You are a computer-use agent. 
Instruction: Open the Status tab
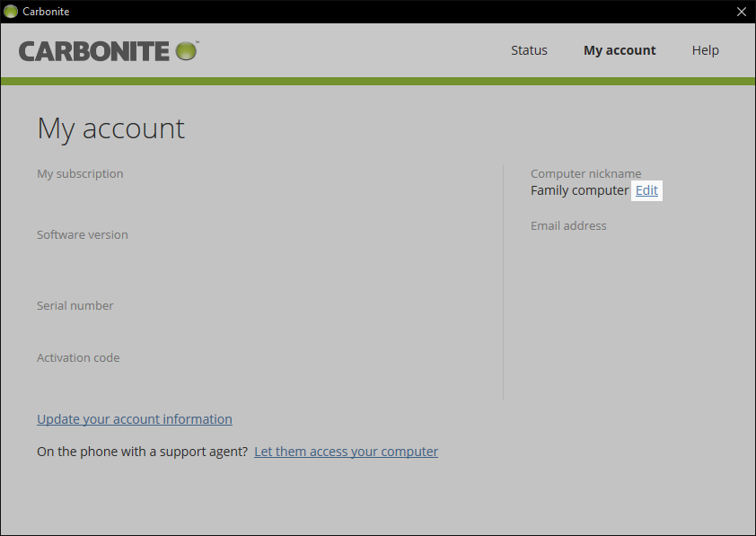pos(529,50)
